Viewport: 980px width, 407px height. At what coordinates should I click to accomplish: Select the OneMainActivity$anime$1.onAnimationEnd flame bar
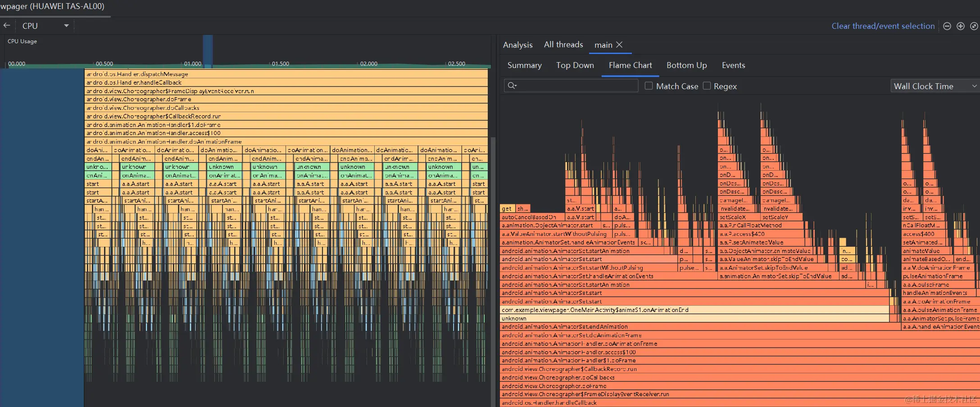point(695,310)
